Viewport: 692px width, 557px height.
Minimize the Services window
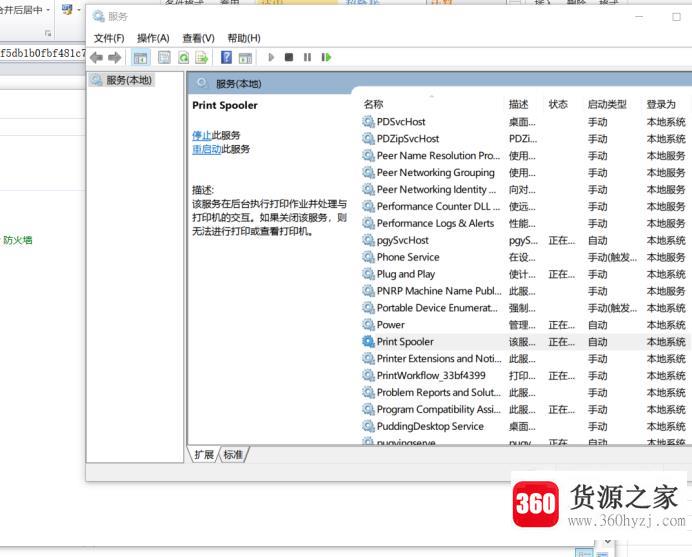pos(639,17)
